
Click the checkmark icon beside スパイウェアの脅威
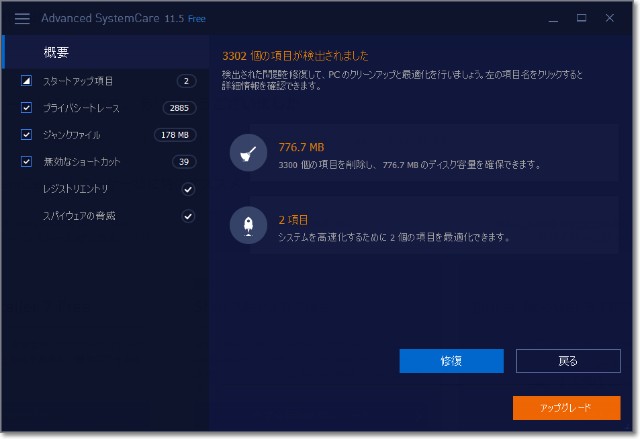(187, 216)
